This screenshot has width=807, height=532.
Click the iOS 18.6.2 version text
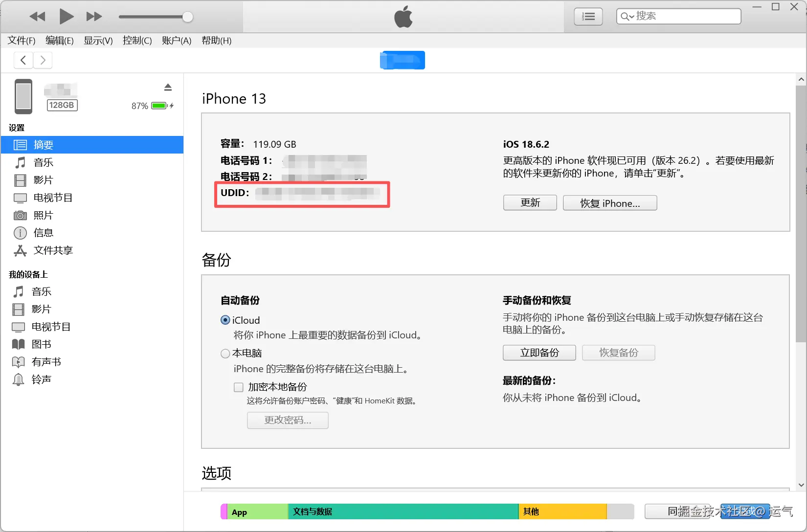tap(526, 144)
